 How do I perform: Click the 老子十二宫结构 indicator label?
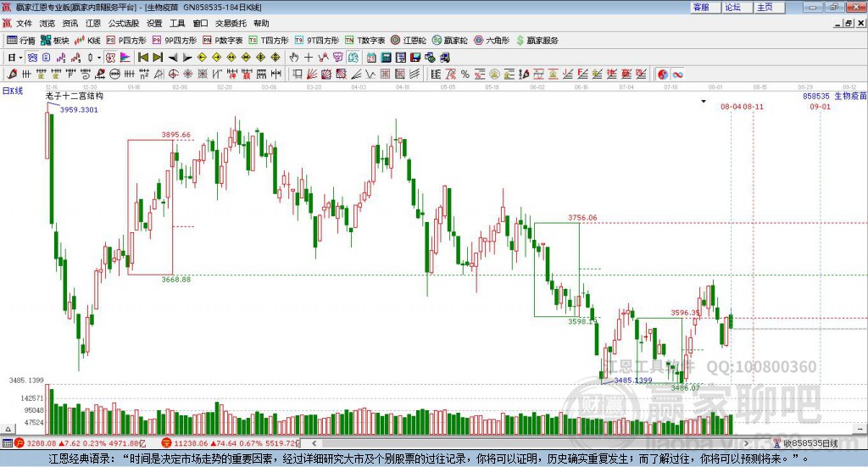coord(75,96)
